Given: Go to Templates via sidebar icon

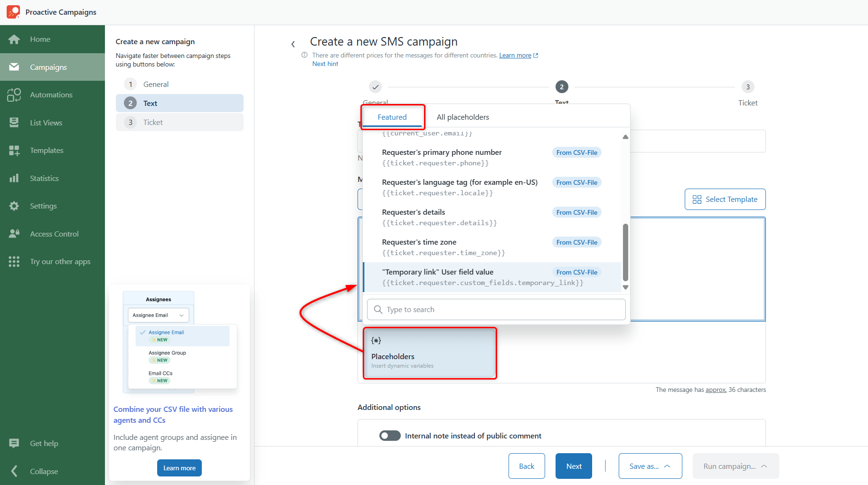Looking at the screenshot, I should pyautogui.click(x=14, y=151).
